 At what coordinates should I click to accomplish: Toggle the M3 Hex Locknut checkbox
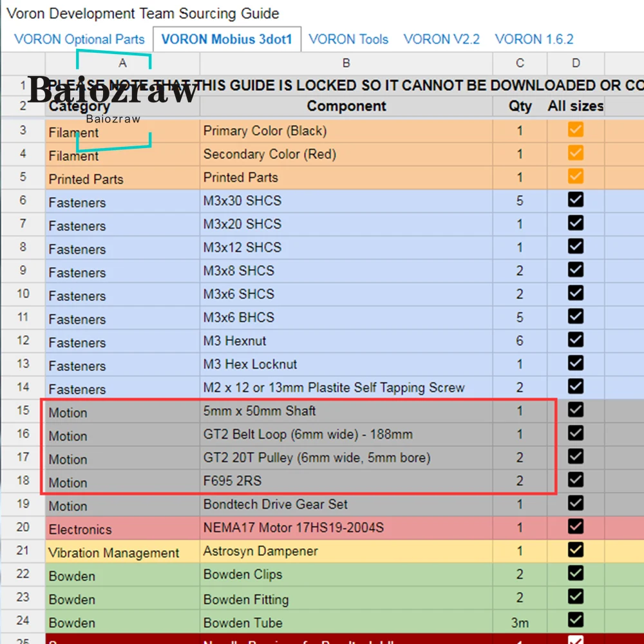(575, 363)
